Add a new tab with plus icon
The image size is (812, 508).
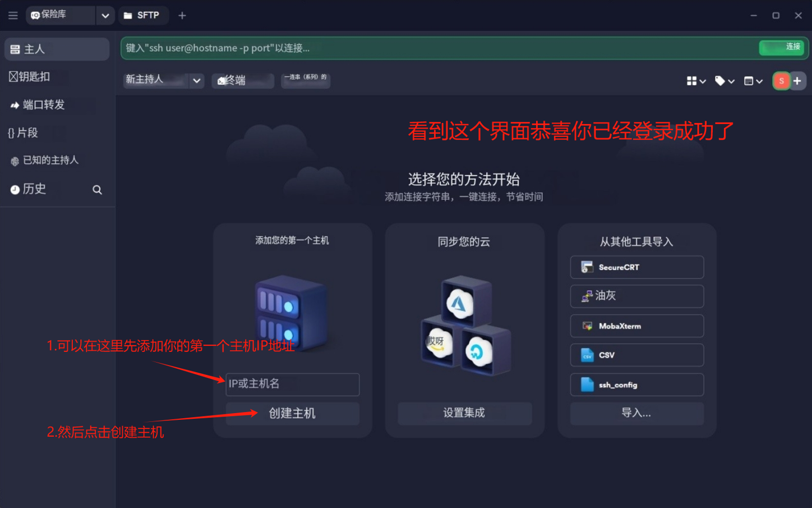point(182,16)
